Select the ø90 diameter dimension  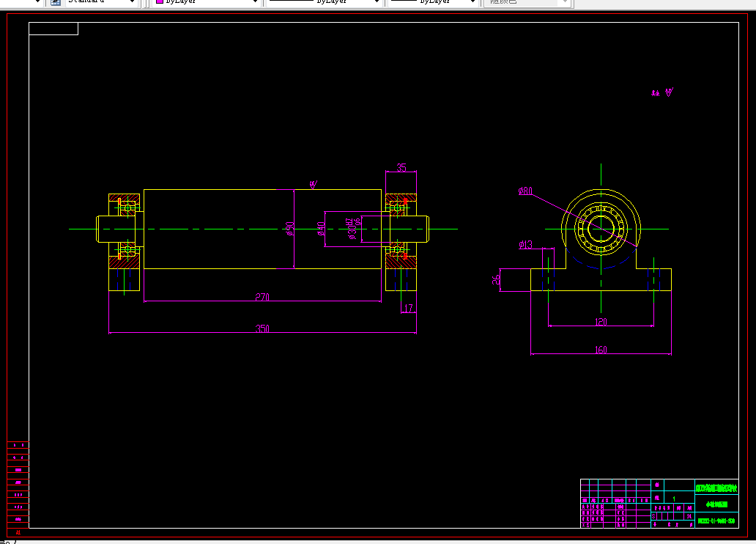point(290,228)
